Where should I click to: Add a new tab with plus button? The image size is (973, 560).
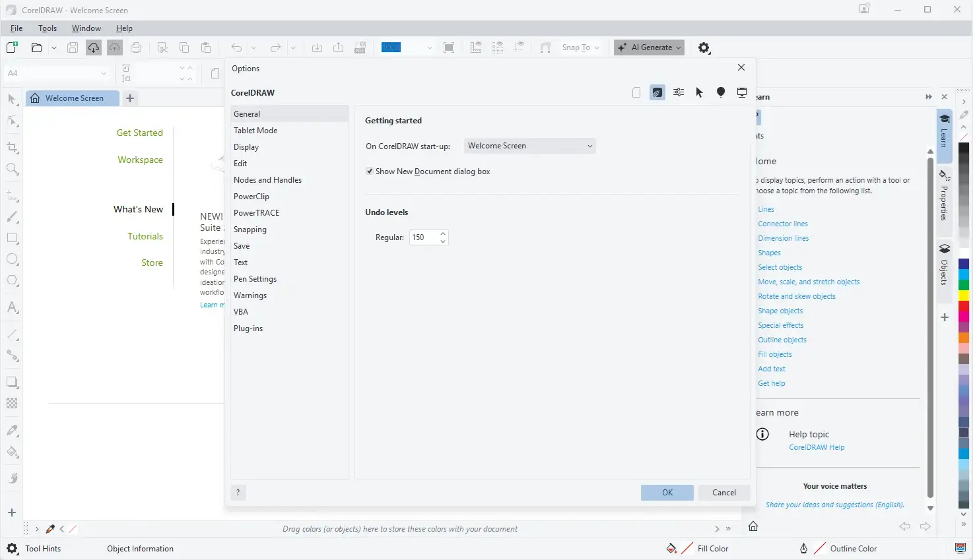point(130,98)
